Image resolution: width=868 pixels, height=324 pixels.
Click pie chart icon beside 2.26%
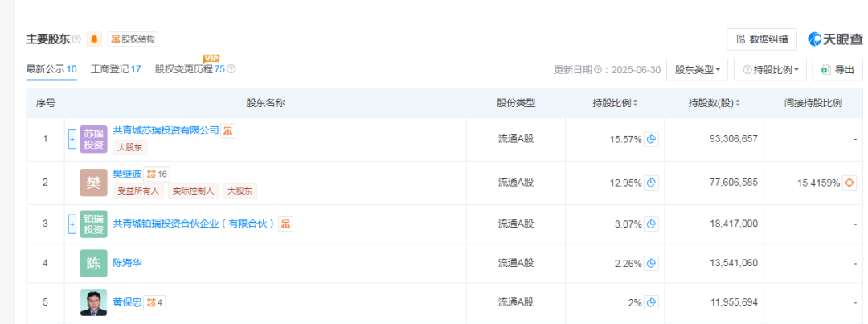point(652,263)
